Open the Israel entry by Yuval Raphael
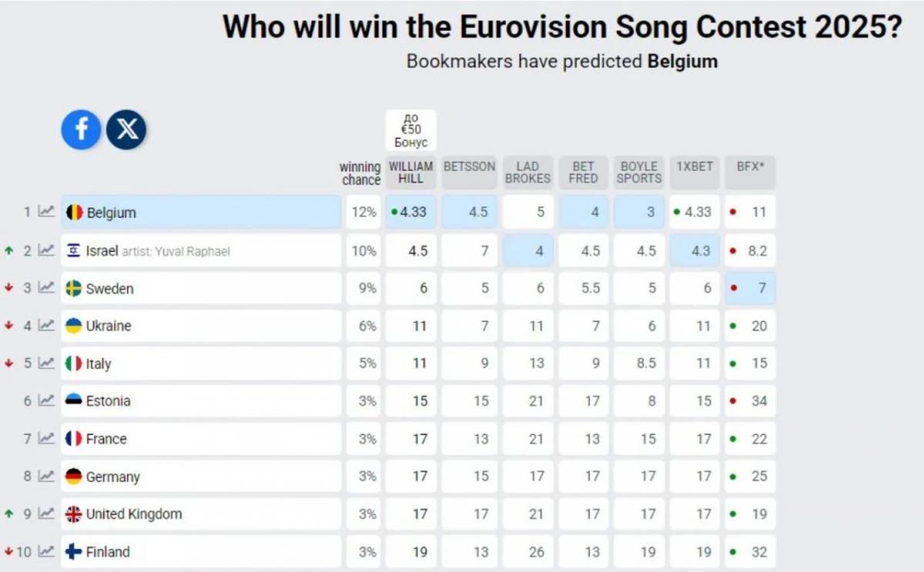 tap(201, 250)
